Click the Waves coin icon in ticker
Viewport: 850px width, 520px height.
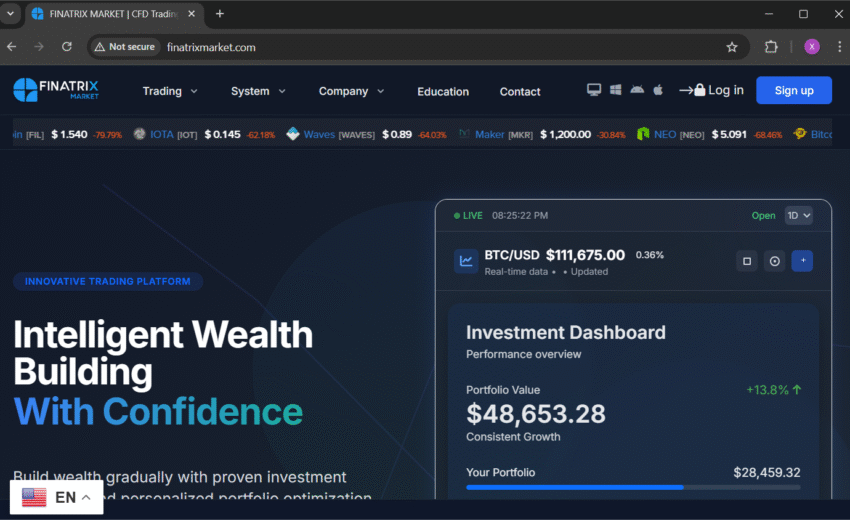click(293, 134)
